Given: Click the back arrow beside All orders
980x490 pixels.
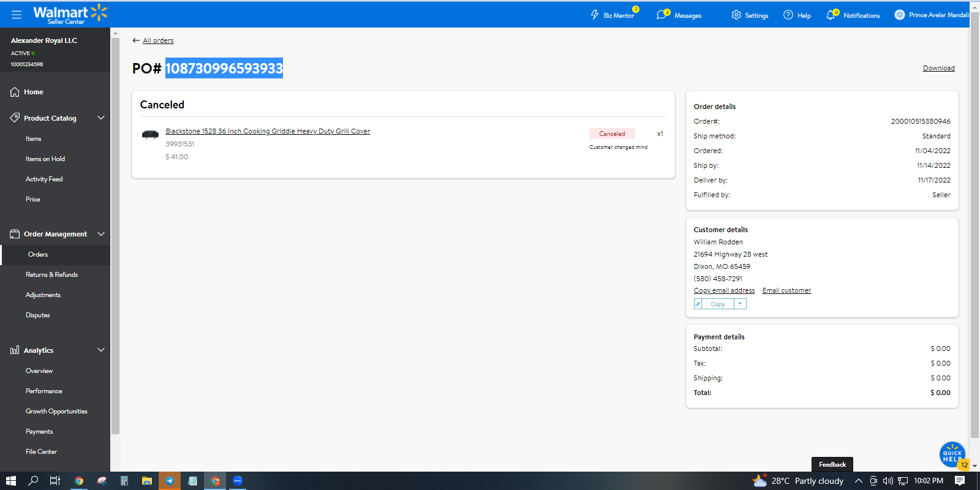Looking at the screenshot, I should (136, 40).
